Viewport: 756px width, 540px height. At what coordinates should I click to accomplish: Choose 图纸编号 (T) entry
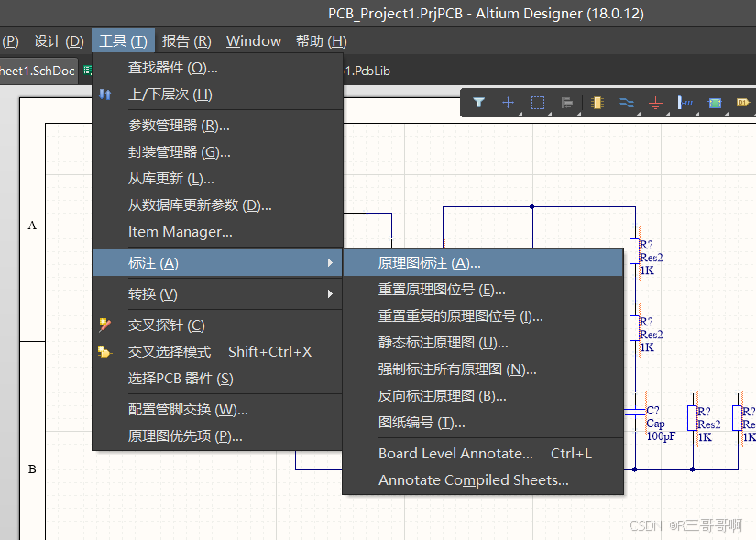[483, 423]
